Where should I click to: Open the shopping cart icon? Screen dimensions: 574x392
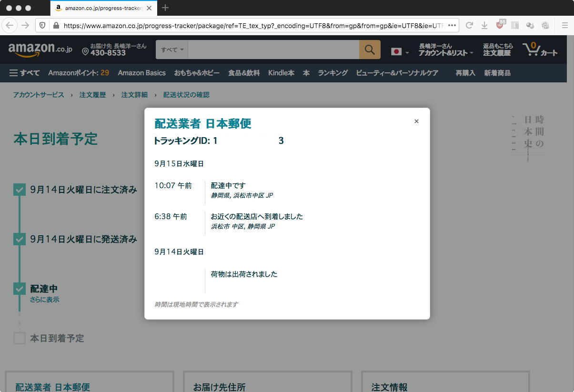pyautogui.click(x=540, y=50)
